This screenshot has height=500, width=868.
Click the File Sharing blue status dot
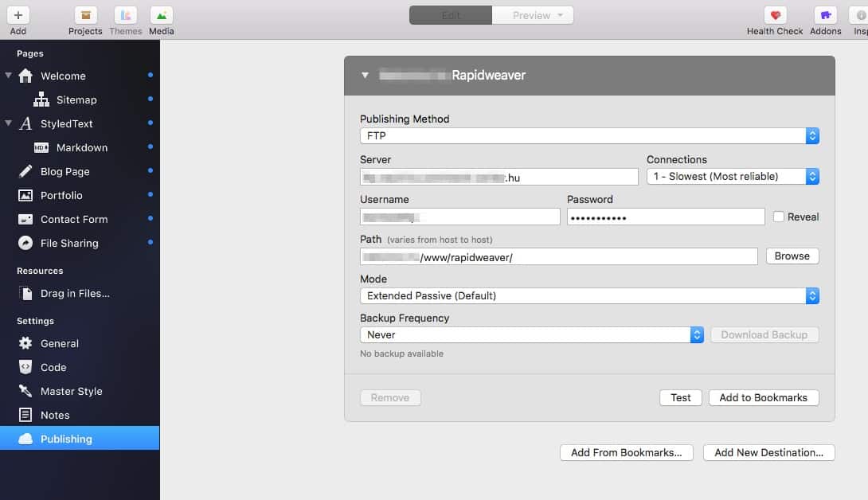point(150,242)
